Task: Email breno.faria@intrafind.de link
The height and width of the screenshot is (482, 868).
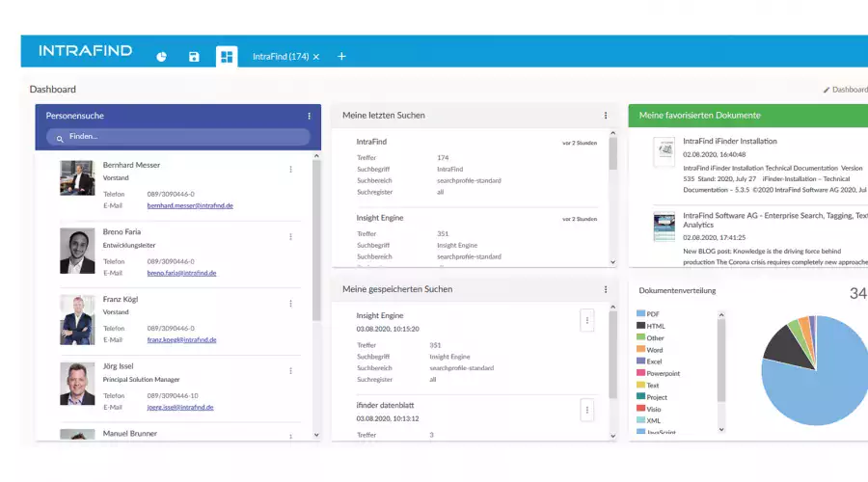Action: pos(181,273)
